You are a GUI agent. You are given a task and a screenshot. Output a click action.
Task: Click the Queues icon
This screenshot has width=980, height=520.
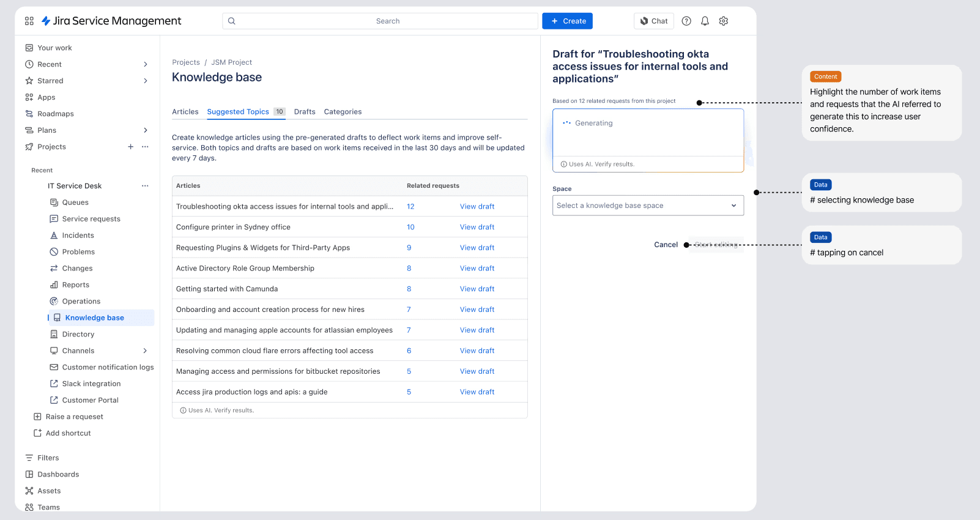pyautogui.click(x=54, y=202)
